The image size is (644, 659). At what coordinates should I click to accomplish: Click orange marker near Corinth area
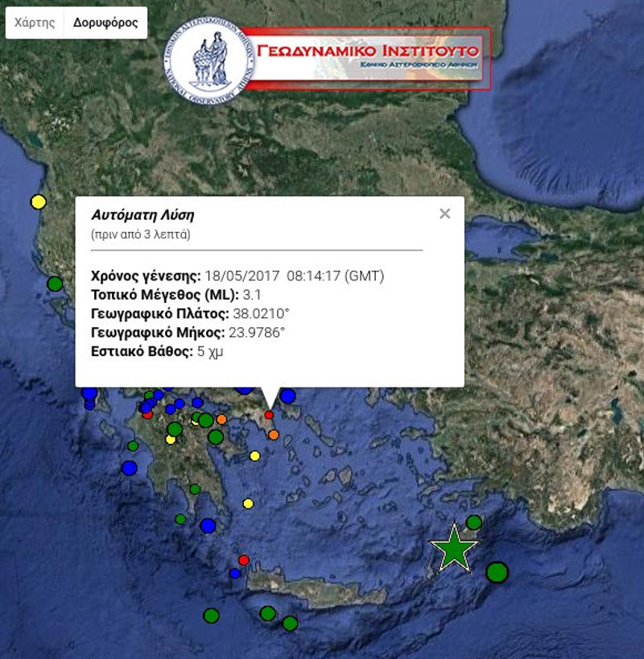tap(221, 419)
